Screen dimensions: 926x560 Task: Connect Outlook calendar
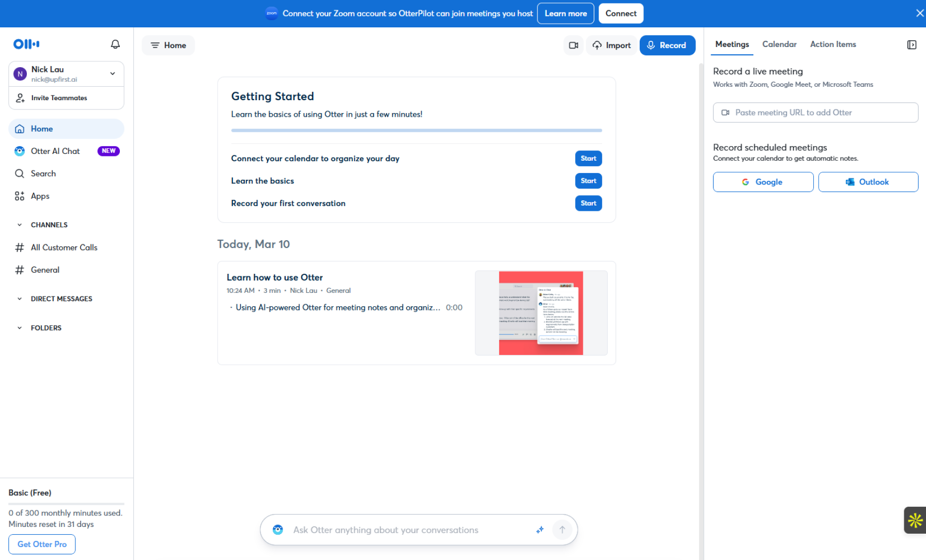868,182
